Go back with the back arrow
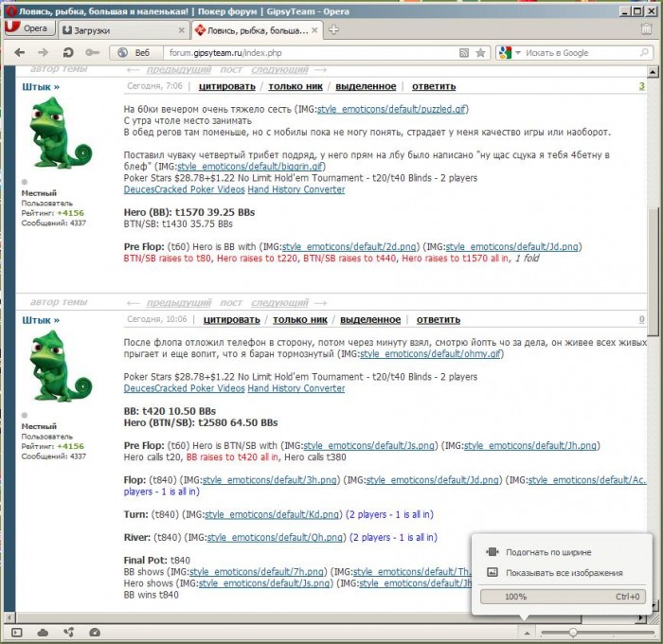 click(x=20, y=52)
